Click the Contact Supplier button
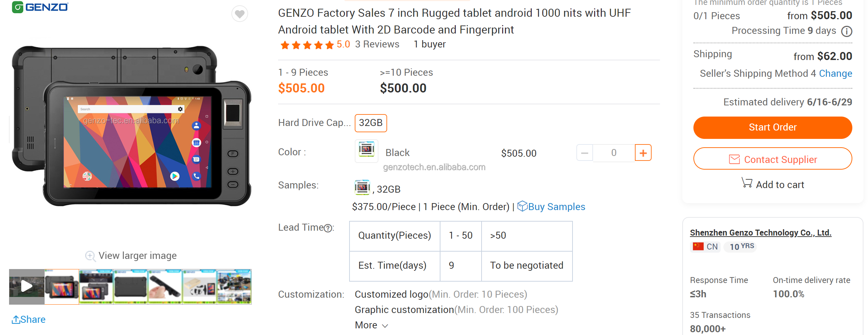The height and width of the screenshot is (335, 868). point(773,159)
